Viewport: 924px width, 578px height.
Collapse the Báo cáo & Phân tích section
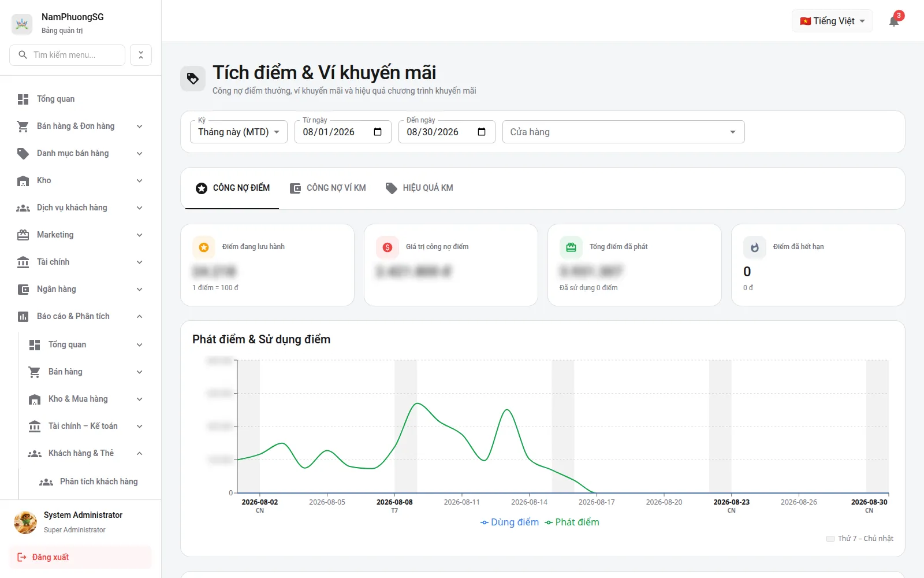coord(80,316)
